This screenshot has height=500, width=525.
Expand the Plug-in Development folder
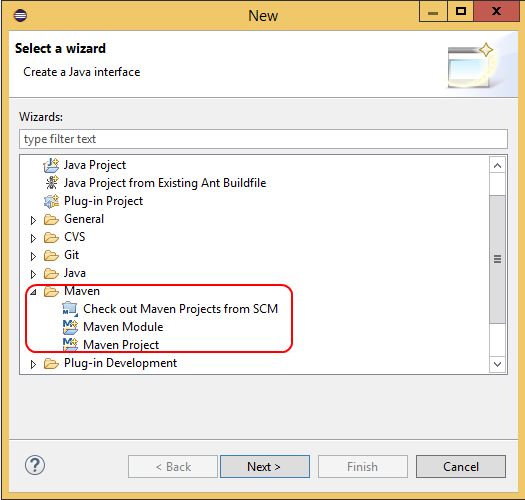point(33,364)
